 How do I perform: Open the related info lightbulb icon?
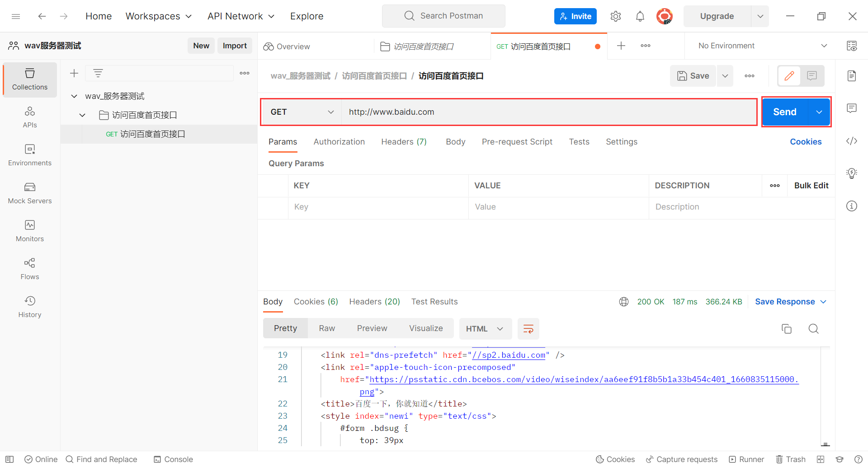(x=852, y=173)
